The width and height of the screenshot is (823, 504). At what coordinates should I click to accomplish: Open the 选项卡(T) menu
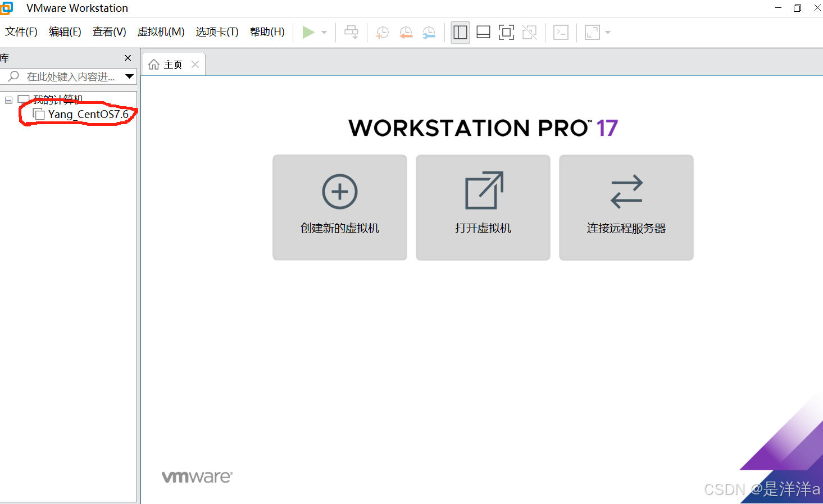(x=217, y=32)
